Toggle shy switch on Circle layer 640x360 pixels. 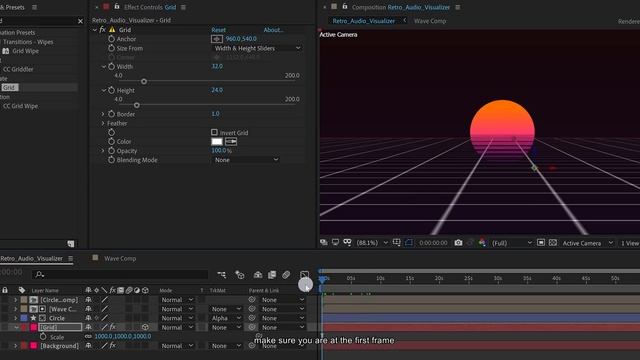[x=88, y=318]
